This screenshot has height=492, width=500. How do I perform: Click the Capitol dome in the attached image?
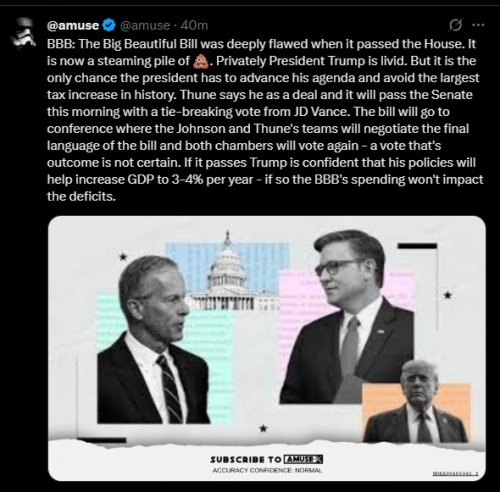tap(227, 272)
